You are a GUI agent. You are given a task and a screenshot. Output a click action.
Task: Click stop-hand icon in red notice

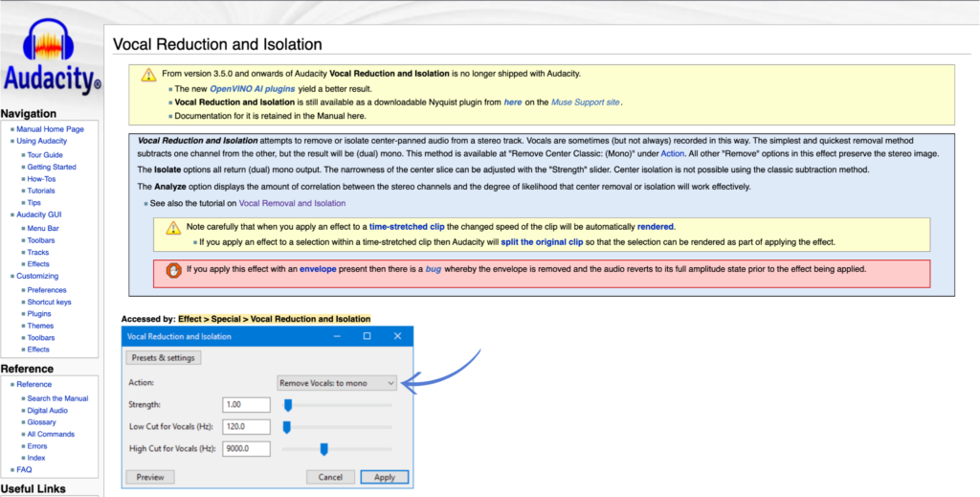click(x=173, y=271)
